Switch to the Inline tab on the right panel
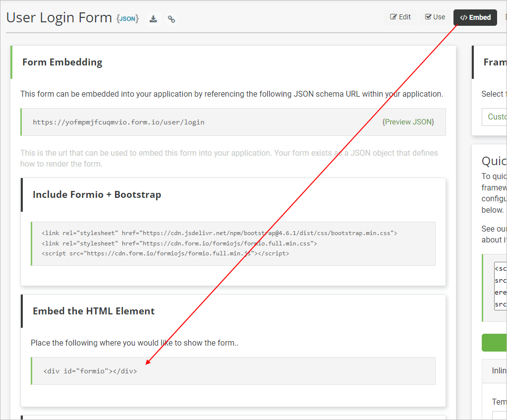 [x=498, y=370]
